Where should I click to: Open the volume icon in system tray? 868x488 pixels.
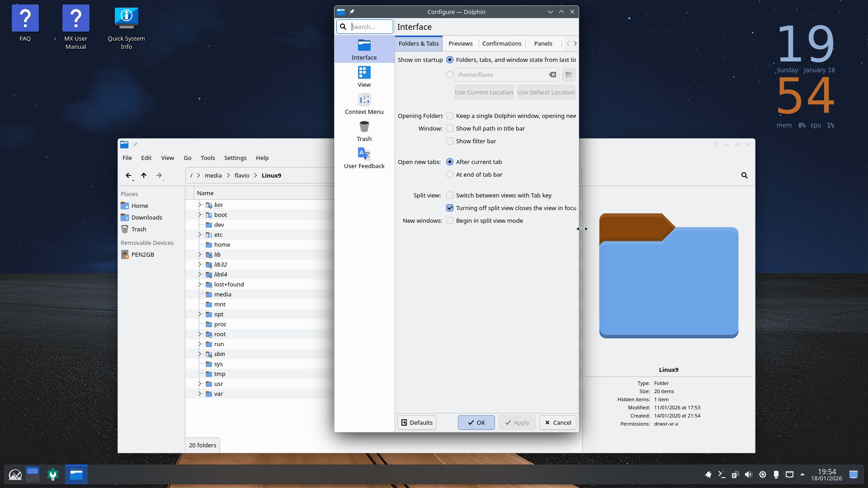pyautogui.click(x=749, y=474)
